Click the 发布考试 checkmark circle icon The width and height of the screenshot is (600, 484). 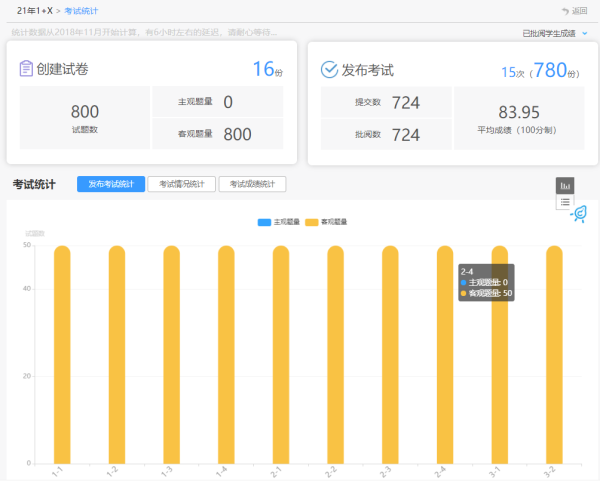click(329, 70)
